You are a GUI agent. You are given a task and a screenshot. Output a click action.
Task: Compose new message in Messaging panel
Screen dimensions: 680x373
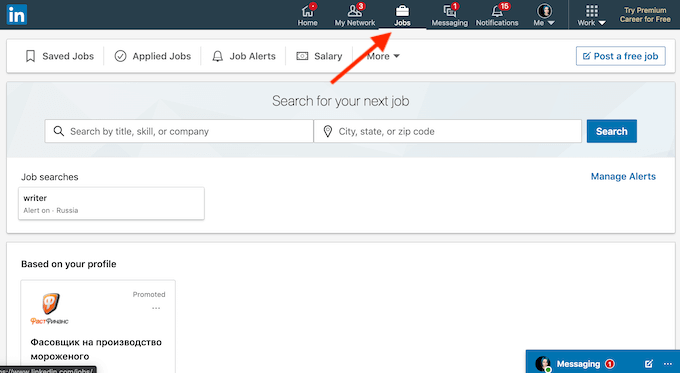(649, 364)
